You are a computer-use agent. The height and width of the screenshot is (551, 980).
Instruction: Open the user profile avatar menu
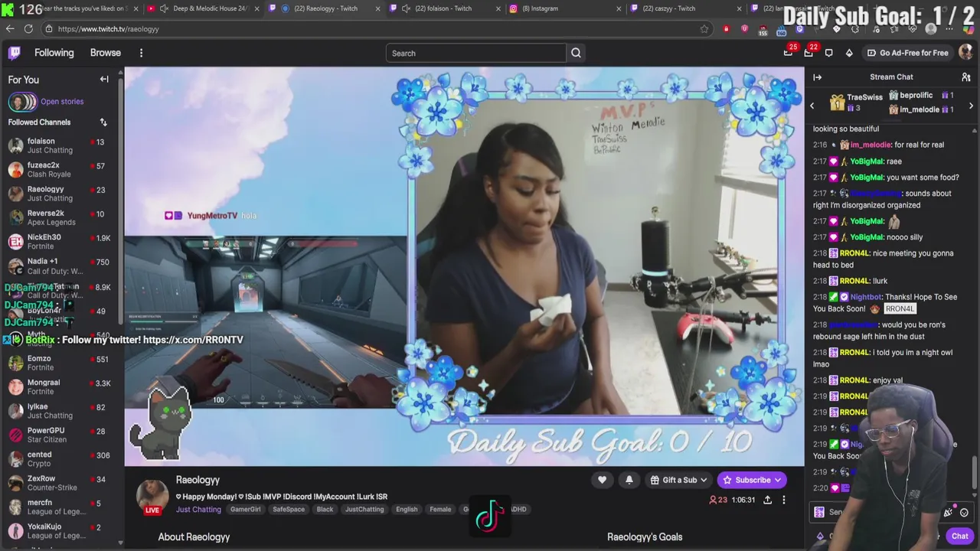965,53
